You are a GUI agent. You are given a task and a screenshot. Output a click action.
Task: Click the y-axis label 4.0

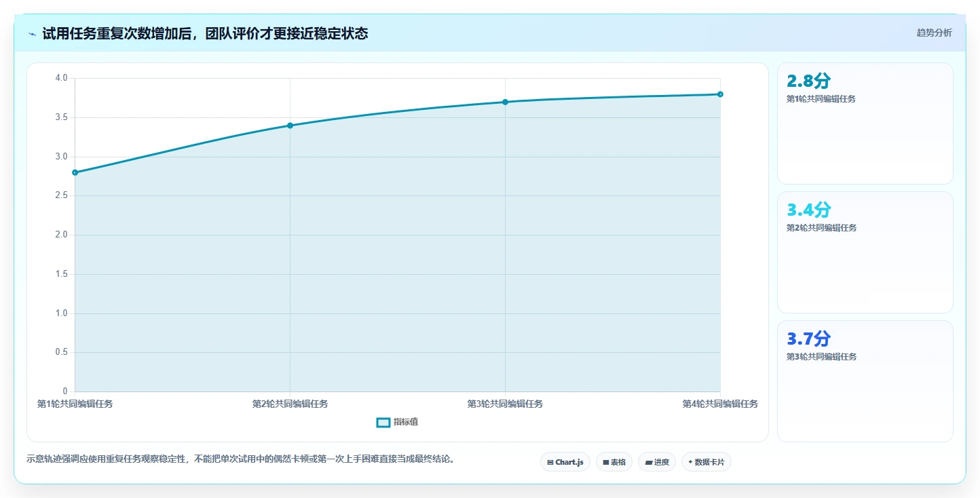click(61, 78)
